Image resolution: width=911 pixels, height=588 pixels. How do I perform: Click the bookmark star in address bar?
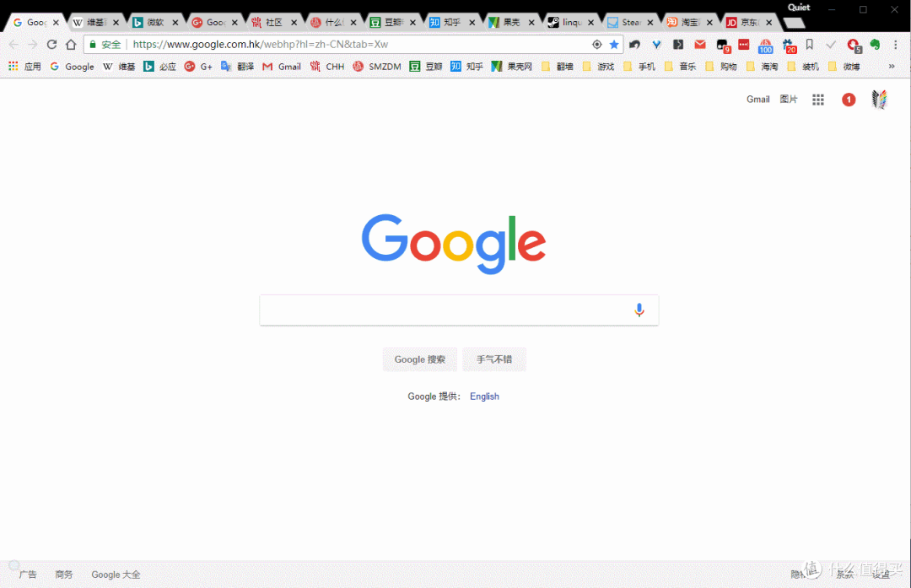click(613, 44)
